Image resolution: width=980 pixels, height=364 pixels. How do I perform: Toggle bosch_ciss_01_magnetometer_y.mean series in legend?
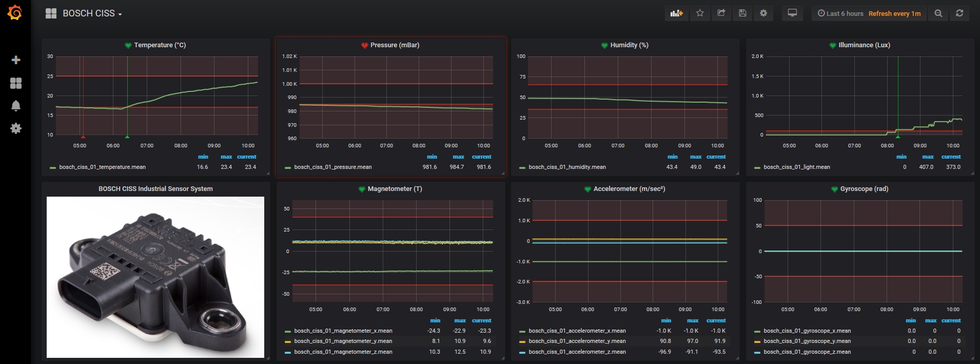(343, 341)
